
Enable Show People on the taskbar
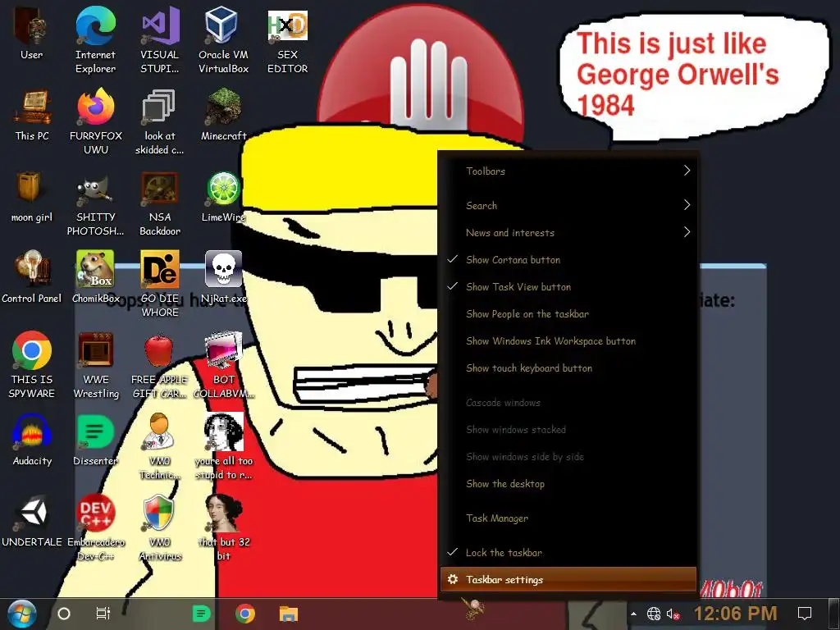pos(568,314)
